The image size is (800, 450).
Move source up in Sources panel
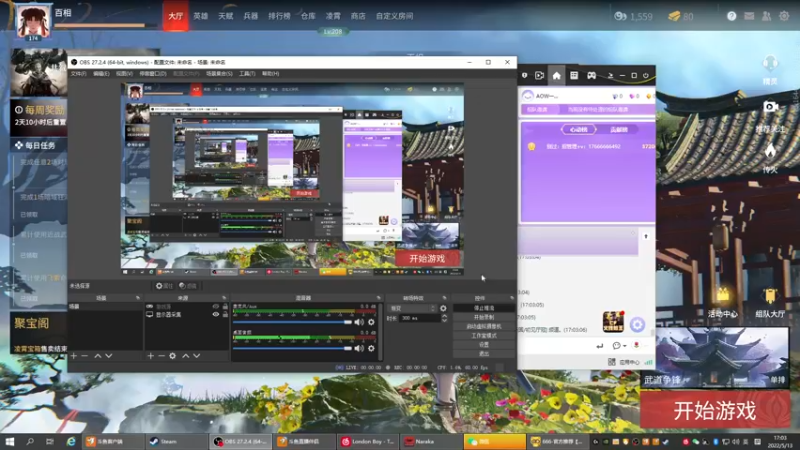186,356
